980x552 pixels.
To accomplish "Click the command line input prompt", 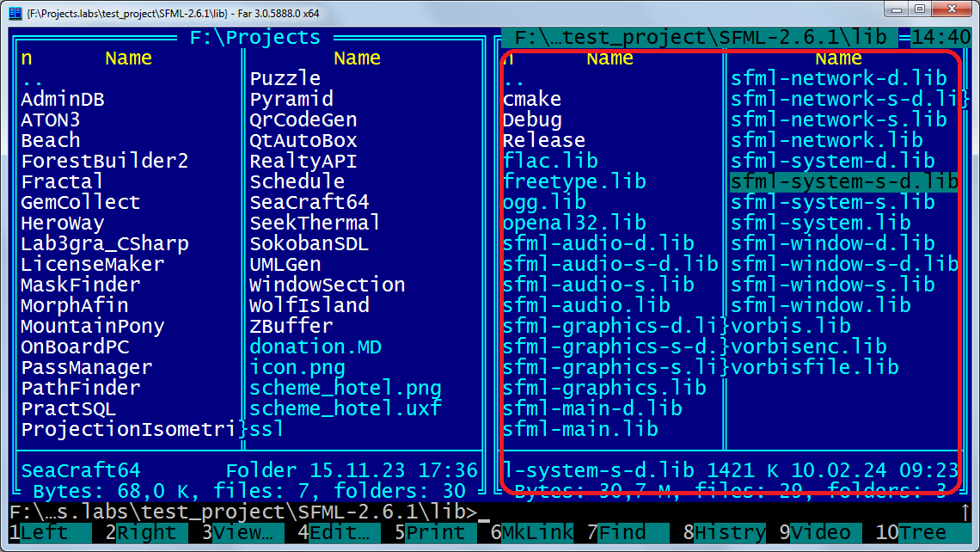I will click(485, 512).
